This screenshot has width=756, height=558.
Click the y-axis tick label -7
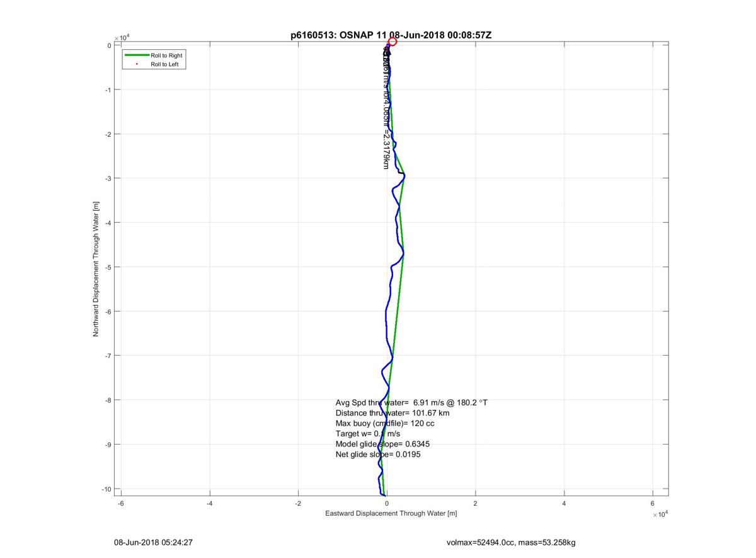(x=108, y=356)
